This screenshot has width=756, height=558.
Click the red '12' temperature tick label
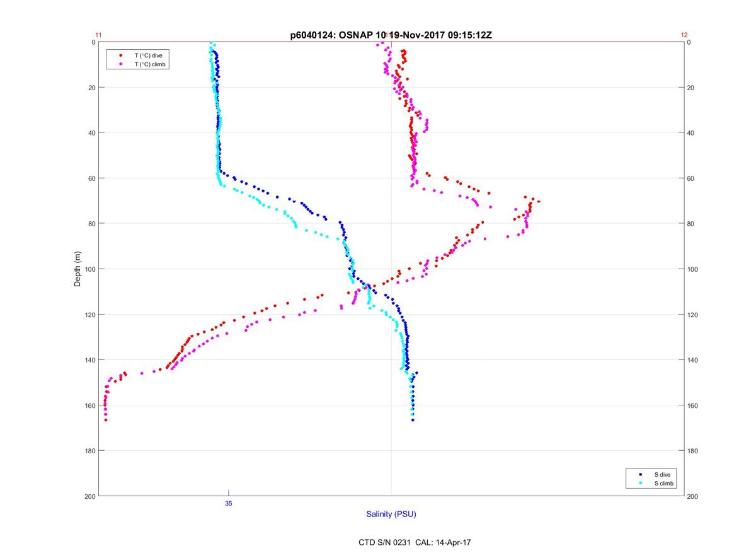684,35
